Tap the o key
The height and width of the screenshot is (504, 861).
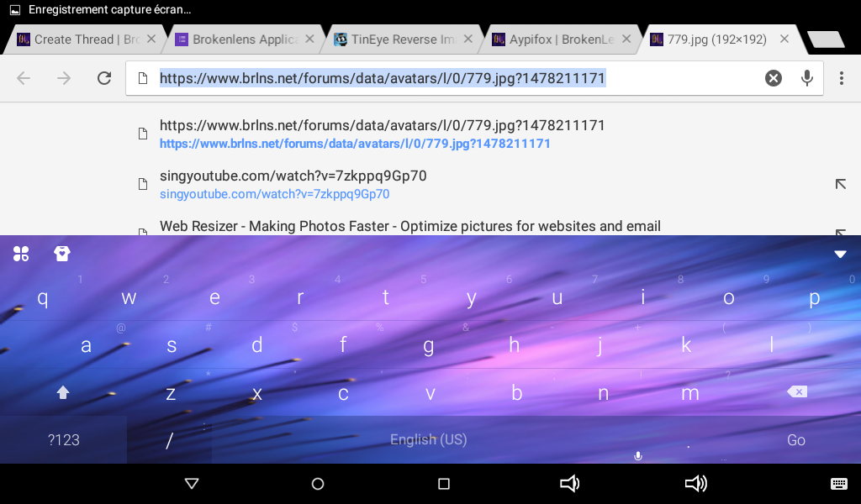729,297
